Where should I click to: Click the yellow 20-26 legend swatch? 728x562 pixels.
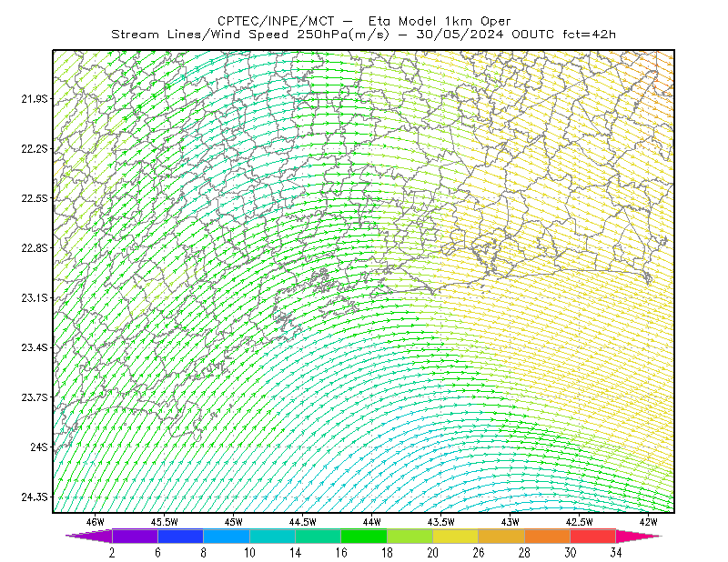tap(456, 536)
